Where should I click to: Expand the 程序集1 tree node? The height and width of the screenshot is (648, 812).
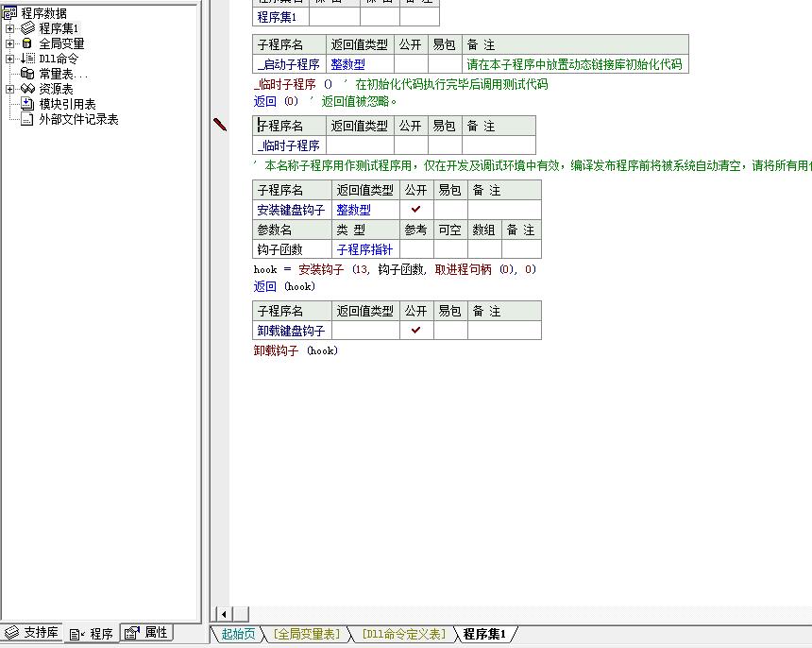(x=10, y=28)
